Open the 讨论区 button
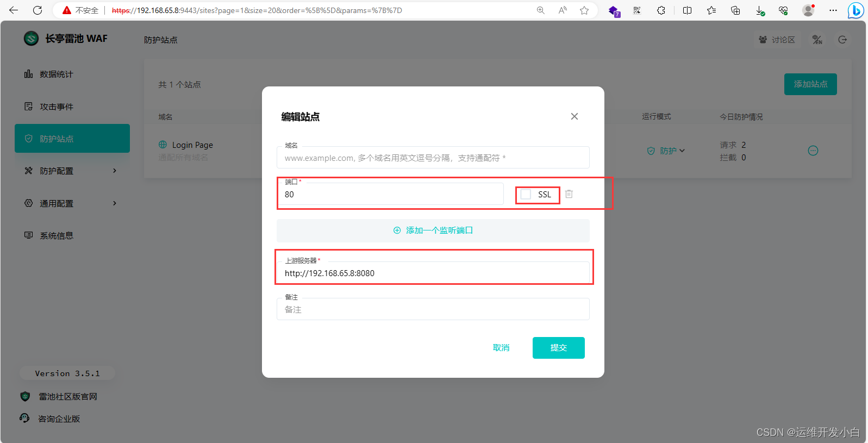Screen dimensions: 868x443 777,40
